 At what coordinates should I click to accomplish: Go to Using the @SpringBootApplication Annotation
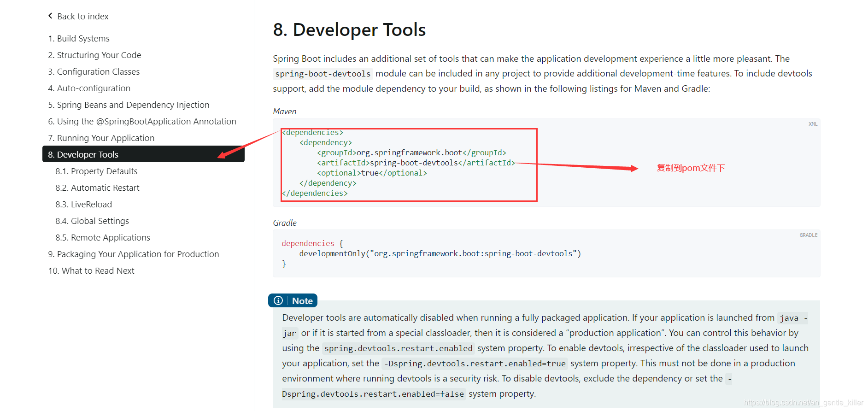tap(142, 121)
